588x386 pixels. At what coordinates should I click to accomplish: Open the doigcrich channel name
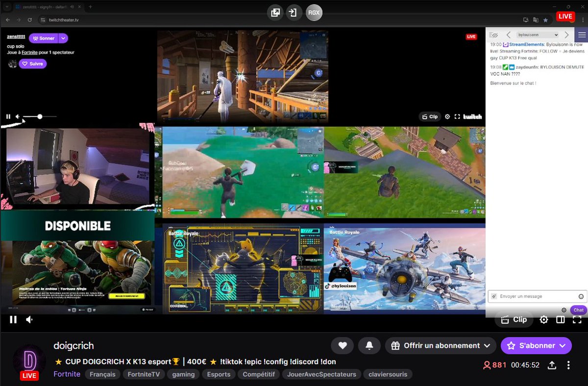tap(73, 346)
